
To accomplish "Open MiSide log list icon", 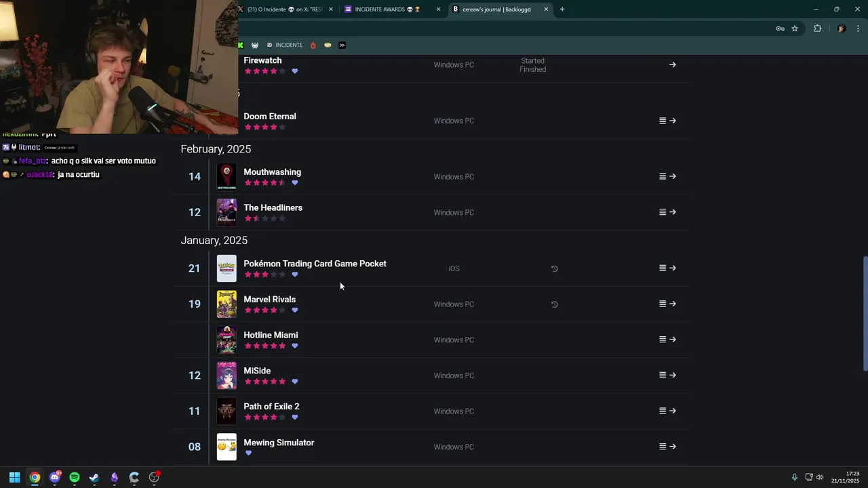I will (x=663, y=375).
